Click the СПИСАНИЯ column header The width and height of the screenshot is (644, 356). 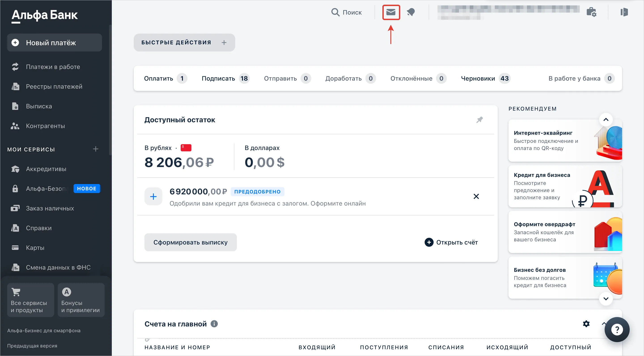coord(446,347)
